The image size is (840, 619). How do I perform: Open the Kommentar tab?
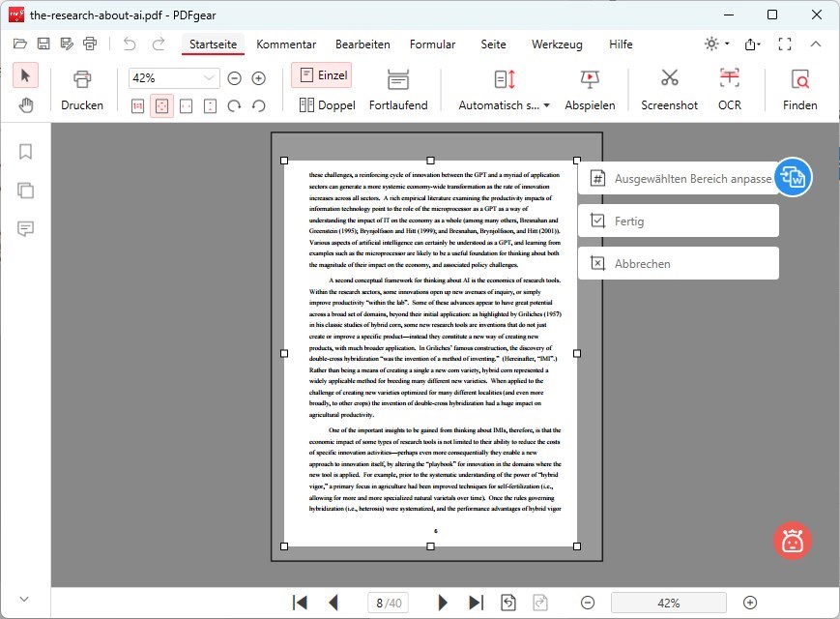286,44
